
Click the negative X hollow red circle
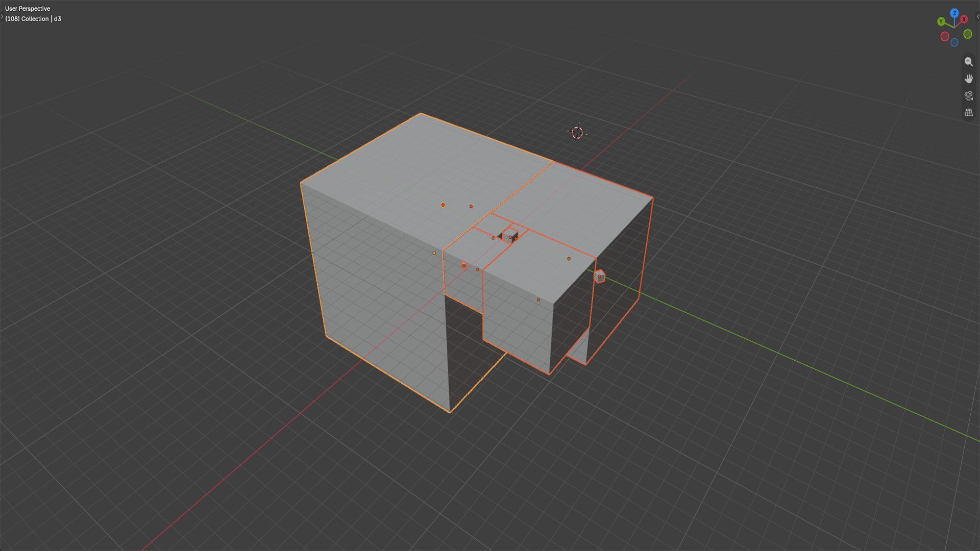point(945,36)
